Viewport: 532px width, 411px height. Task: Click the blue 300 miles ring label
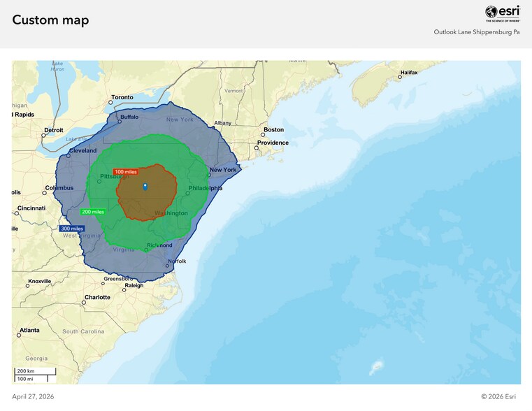(71, 229)
